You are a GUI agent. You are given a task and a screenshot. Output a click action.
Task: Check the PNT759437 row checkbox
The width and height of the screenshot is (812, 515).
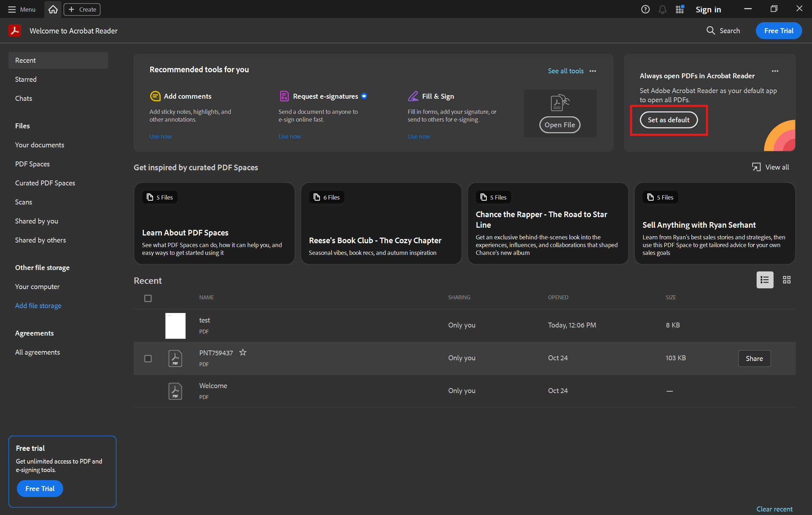tap(148, 358)
